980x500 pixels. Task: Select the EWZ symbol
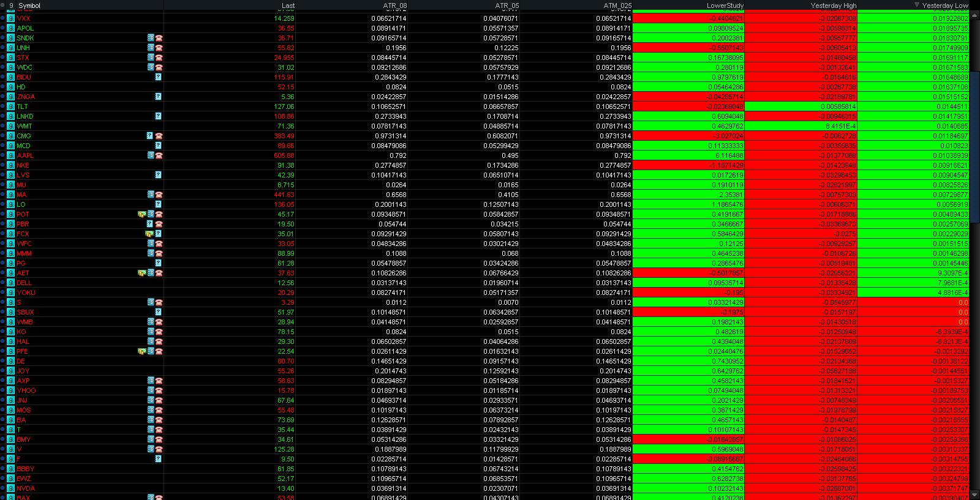(24, 479)
